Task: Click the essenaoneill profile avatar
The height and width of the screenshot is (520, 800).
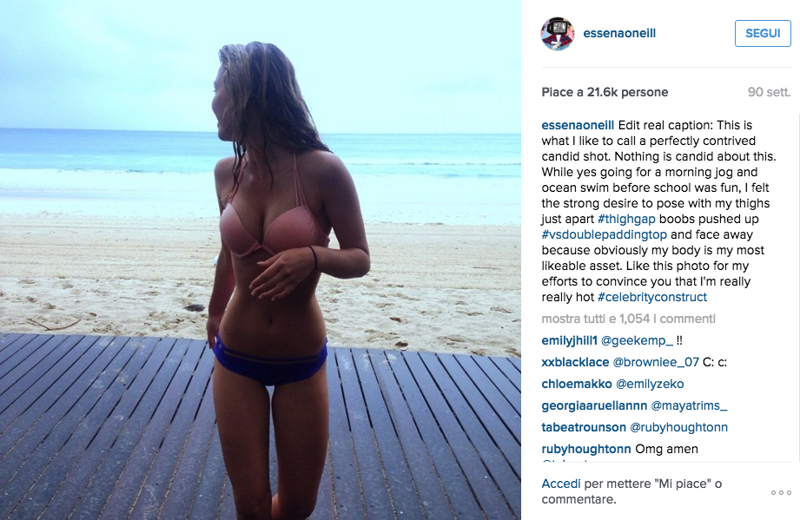Action: pos(558,34)
